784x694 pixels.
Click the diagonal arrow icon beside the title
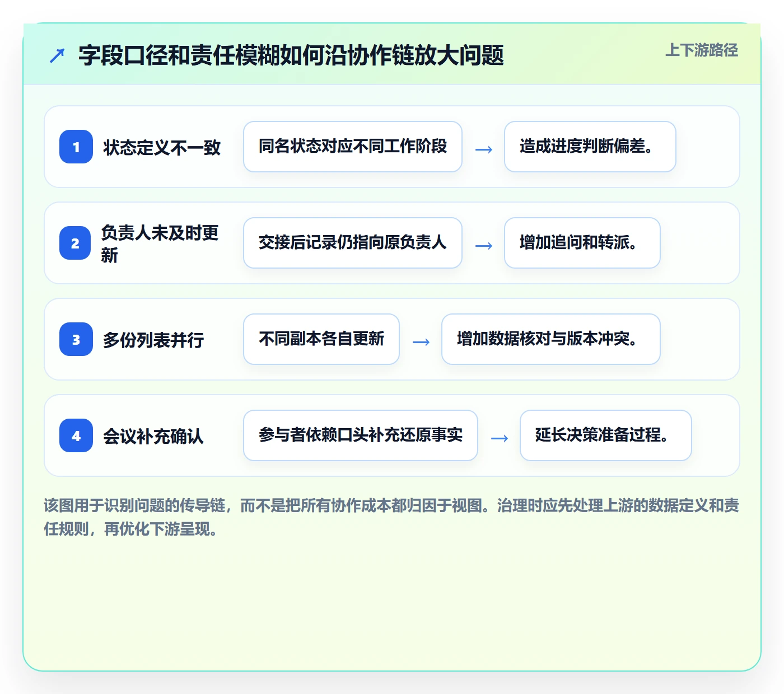click(57, 55)
